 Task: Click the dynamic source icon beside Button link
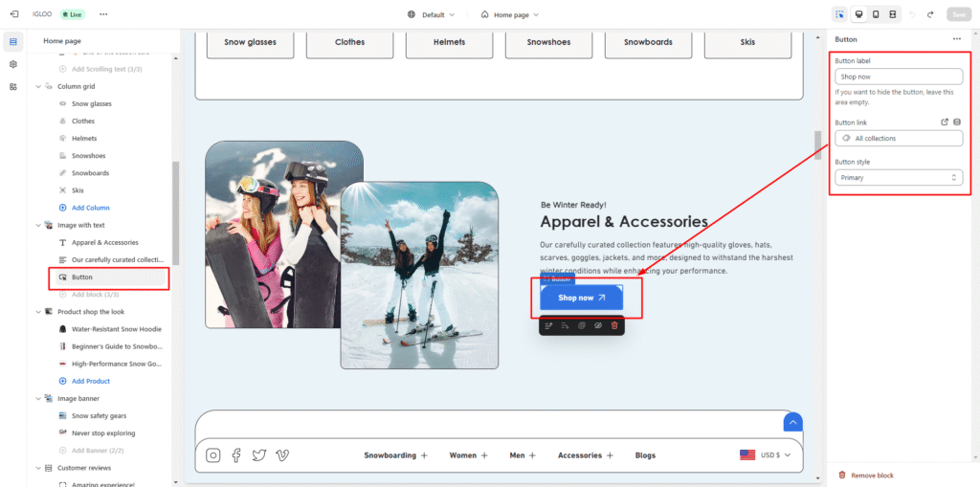(957, 122)
